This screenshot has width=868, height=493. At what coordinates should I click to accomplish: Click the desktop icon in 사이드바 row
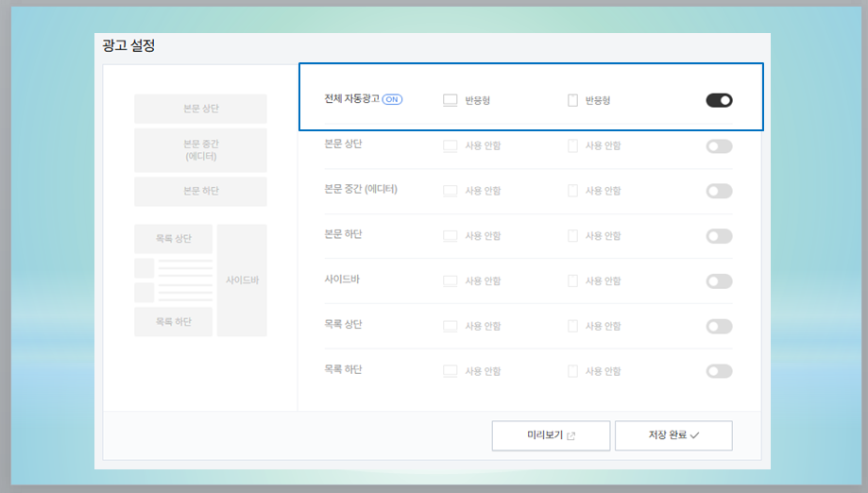point(450,281)
